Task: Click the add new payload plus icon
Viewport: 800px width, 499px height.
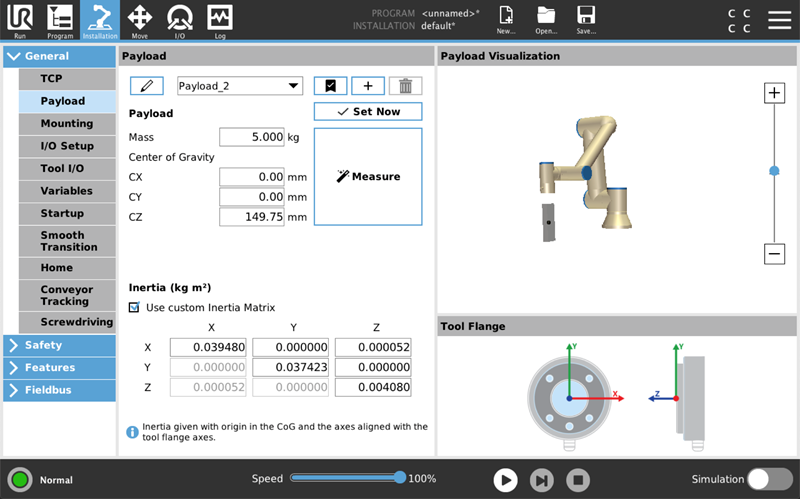Action: click(367, 86)
